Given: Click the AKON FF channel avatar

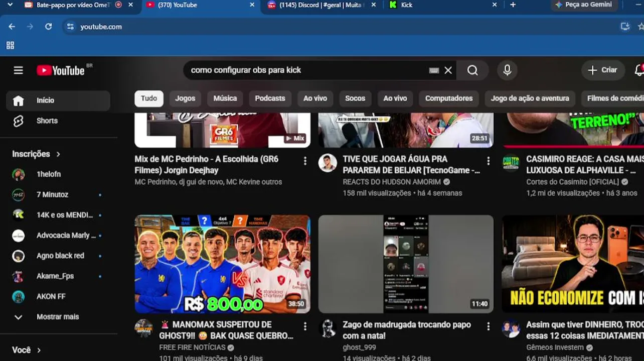Looking at the screenshot, I should [x=19, y=296].
